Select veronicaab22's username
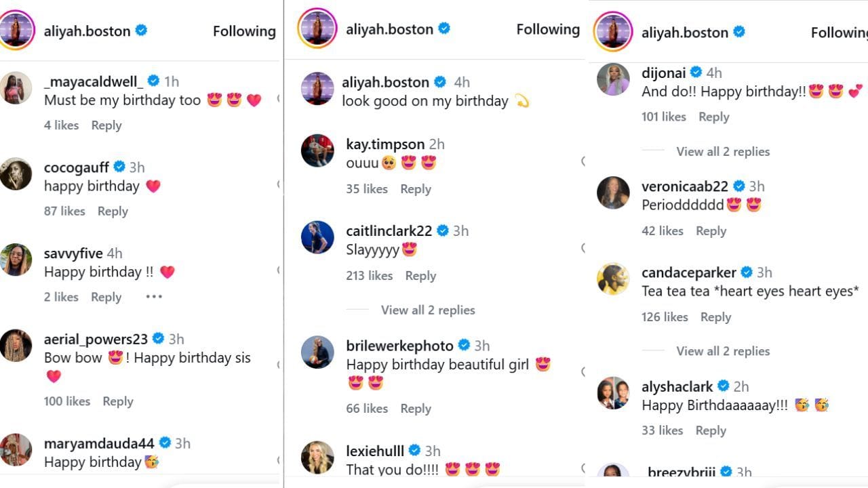 (x=684, y=186)
